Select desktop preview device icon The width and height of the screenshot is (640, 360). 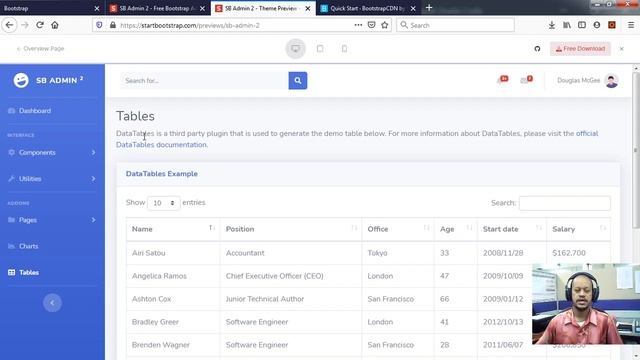pyautogui.click(x=295, y=49)
